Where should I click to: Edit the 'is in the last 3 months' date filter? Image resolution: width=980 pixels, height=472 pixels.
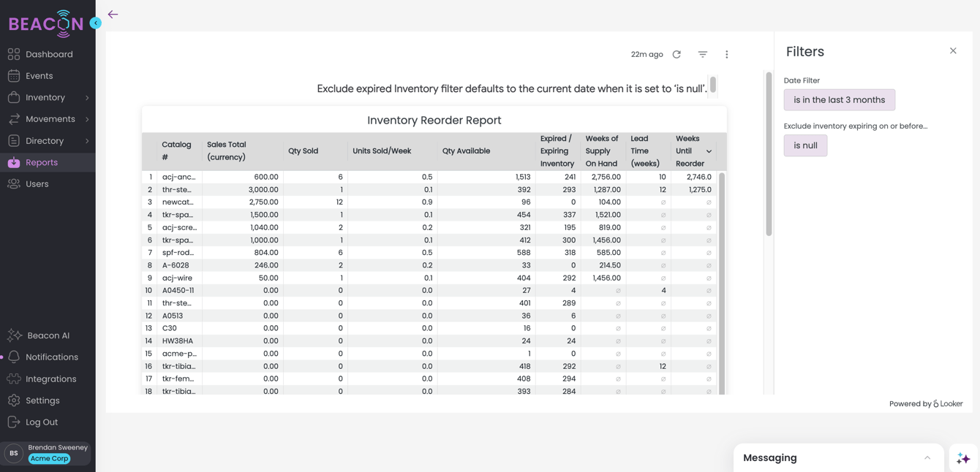coord(839,99)
